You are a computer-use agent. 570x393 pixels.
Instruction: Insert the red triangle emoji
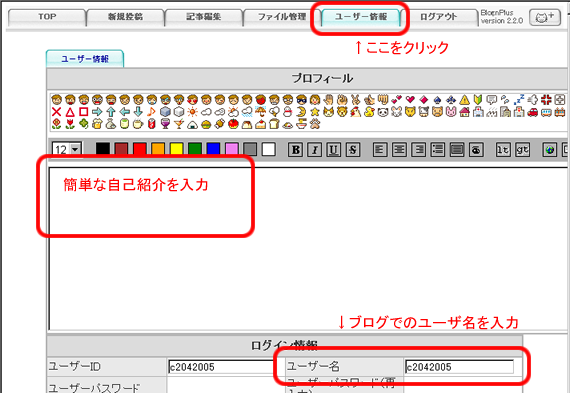pos(70,112)
